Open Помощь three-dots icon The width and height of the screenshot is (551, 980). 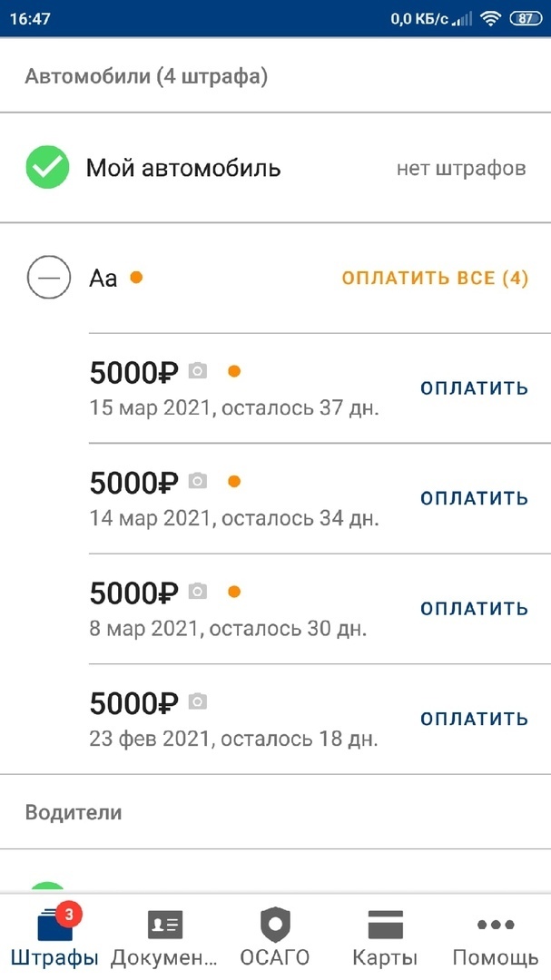[x=496, y=925]
